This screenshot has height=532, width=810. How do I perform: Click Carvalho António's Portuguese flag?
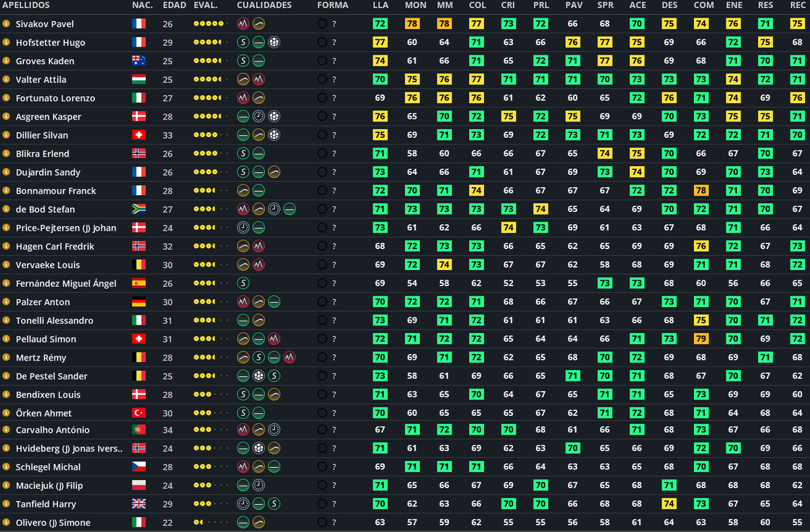139,430
